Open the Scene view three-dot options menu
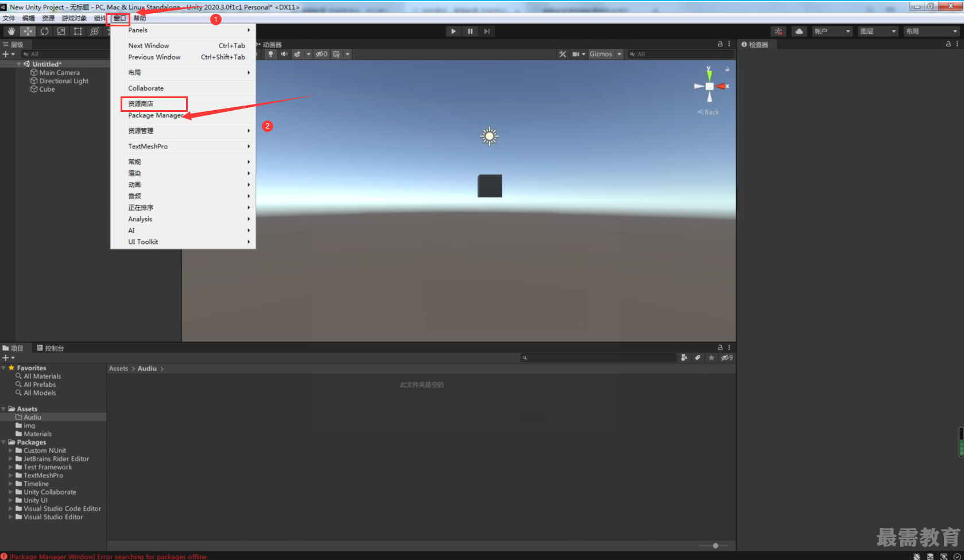 729,44
